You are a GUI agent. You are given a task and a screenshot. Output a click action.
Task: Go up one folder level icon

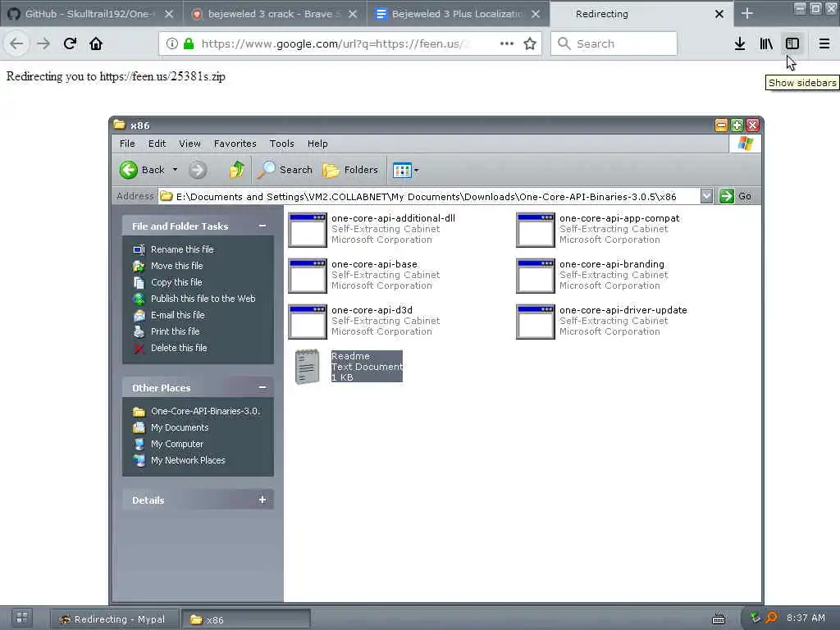coord(236,170)
